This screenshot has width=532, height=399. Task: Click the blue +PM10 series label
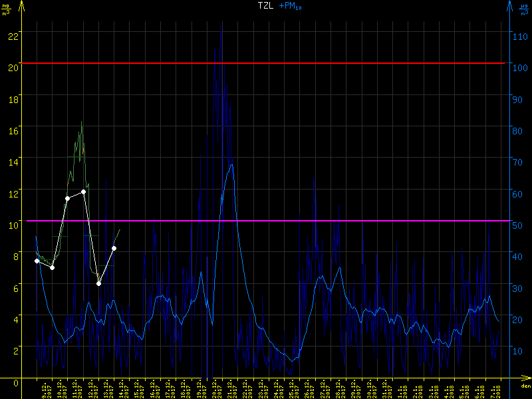coord(290,6)
